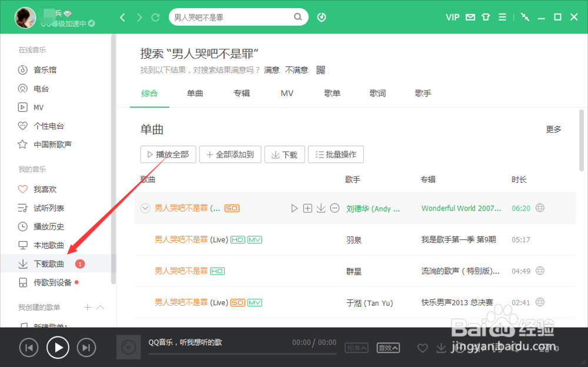Screen dimensions: 588x367
Task: Click 批量操作 button
Action: 336,155
